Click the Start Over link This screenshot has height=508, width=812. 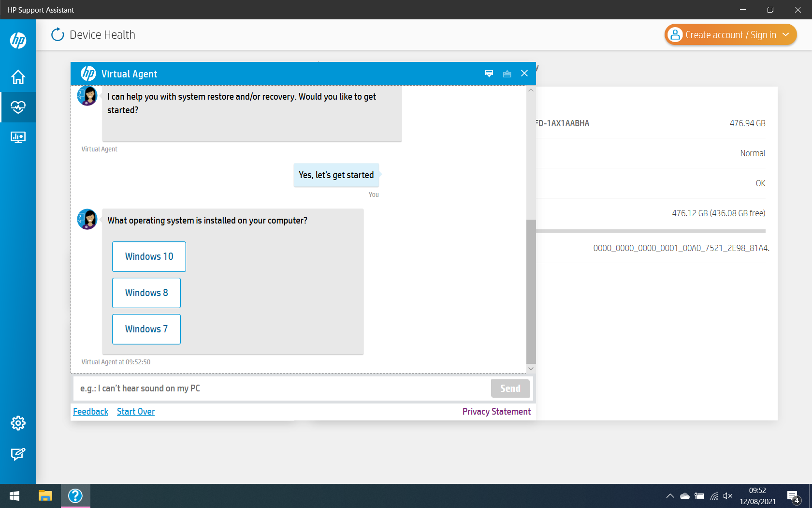point(136,412)
